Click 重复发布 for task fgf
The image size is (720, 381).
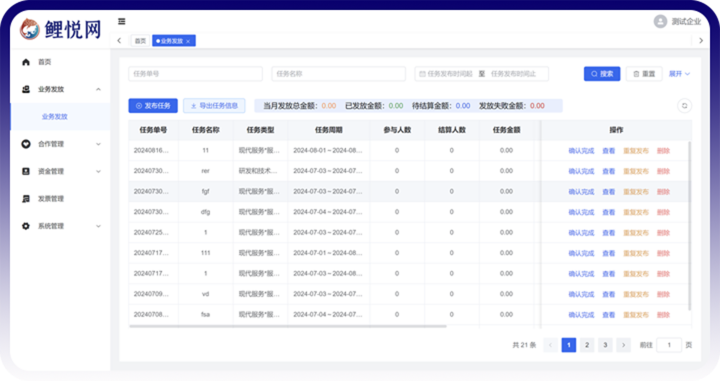coord(636,192)
